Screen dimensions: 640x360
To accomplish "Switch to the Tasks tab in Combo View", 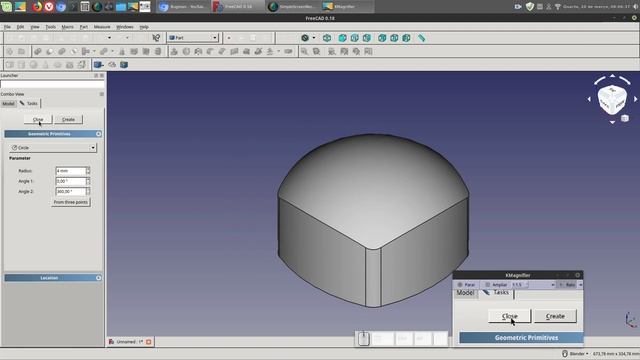I will point(29,103).
